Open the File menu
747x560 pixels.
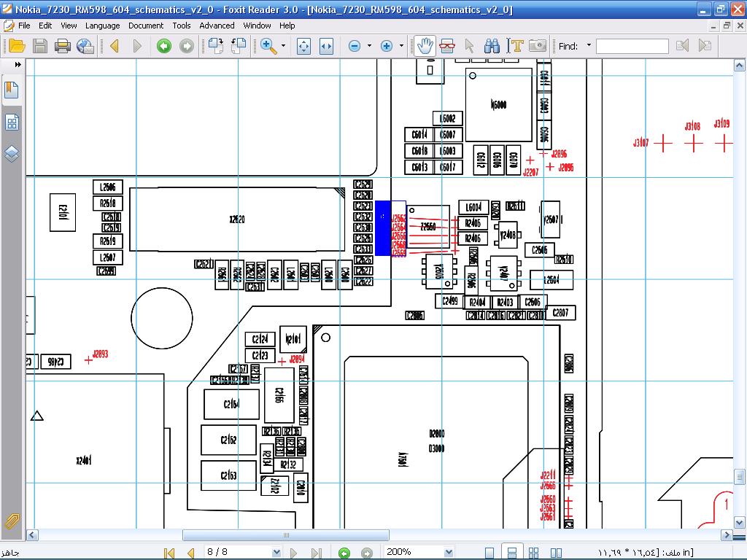[24, 26]
